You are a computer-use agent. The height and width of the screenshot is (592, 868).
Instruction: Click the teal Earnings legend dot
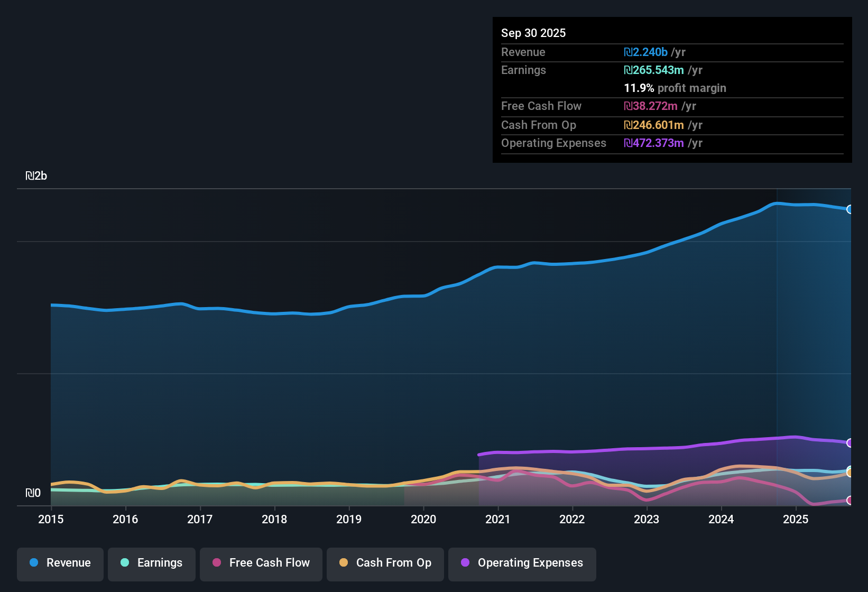125,563
